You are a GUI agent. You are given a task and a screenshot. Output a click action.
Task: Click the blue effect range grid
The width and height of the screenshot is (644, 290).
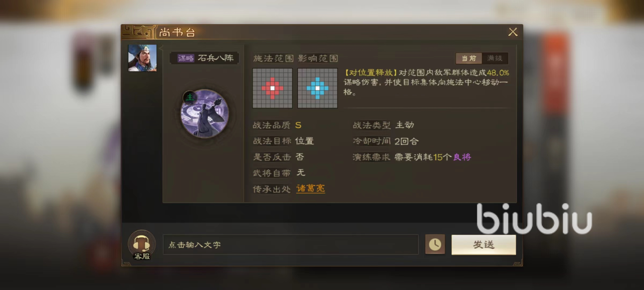(x=317, y=88)
